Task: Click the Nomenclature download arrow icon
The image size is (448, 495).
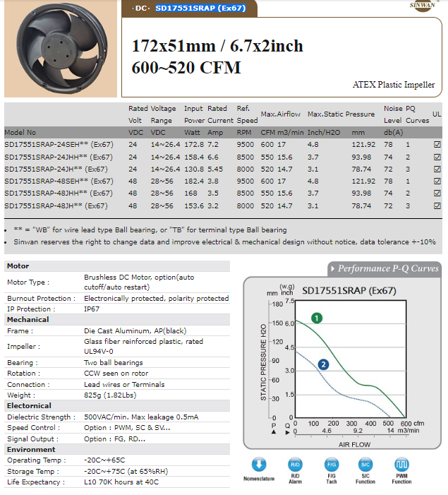Action: 260,464
